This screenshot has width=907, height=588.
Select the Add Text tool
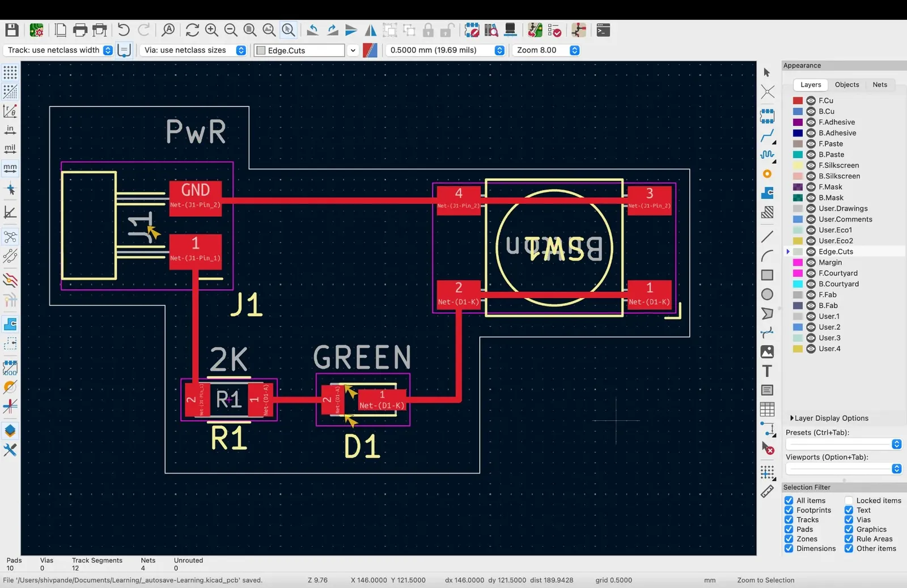[767, 371]
